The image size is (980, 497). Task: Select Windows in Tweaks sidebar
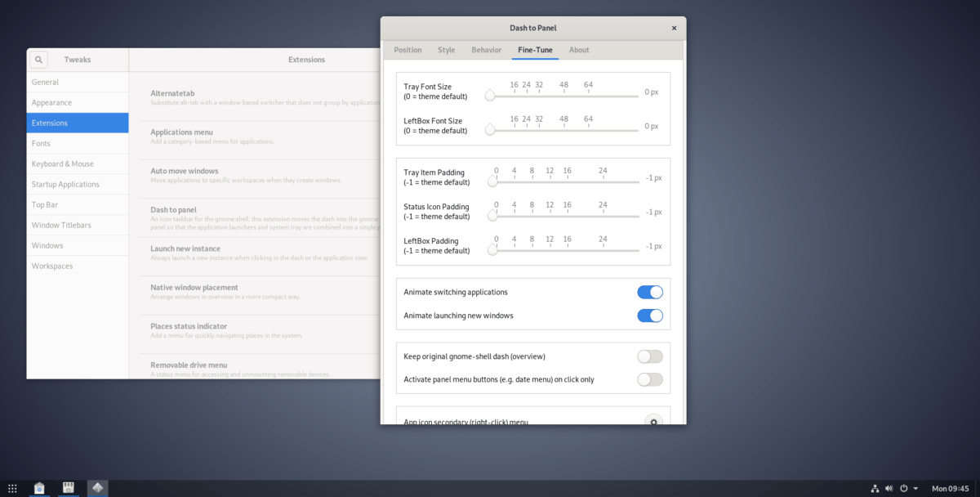[x=78, y=245]
